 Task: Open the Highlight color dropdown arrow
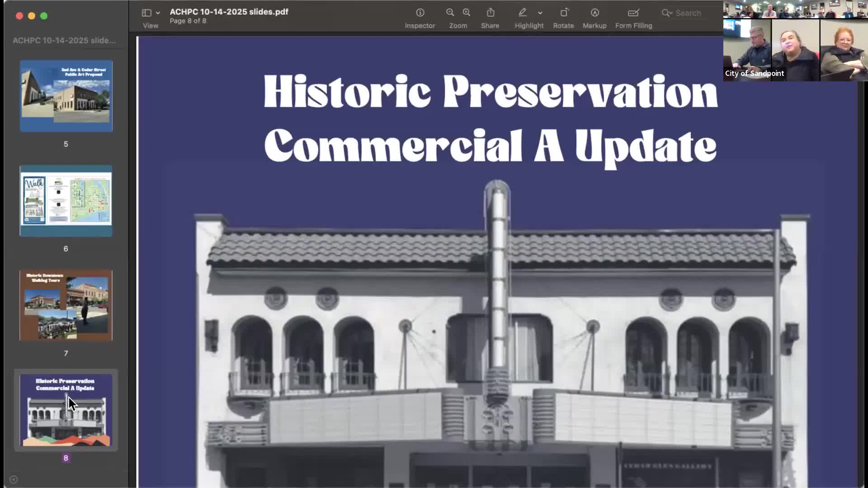(540, 13)
